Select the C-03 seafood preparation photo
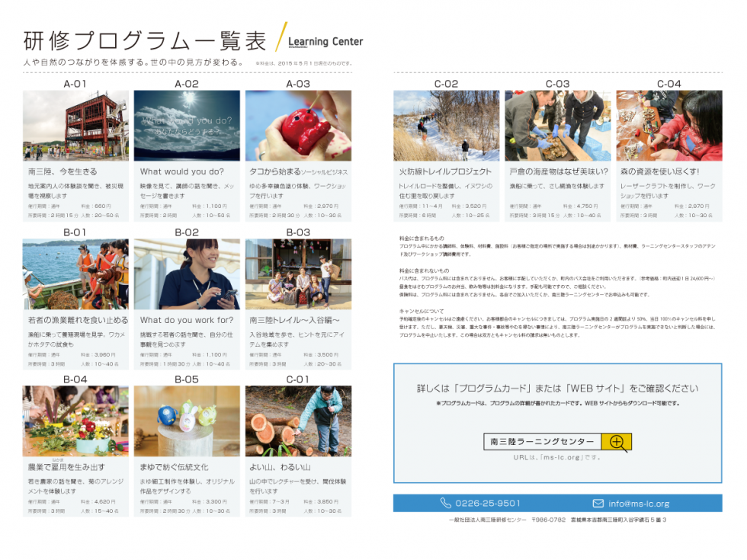747x560 pixels. click(x=558, y=126)
